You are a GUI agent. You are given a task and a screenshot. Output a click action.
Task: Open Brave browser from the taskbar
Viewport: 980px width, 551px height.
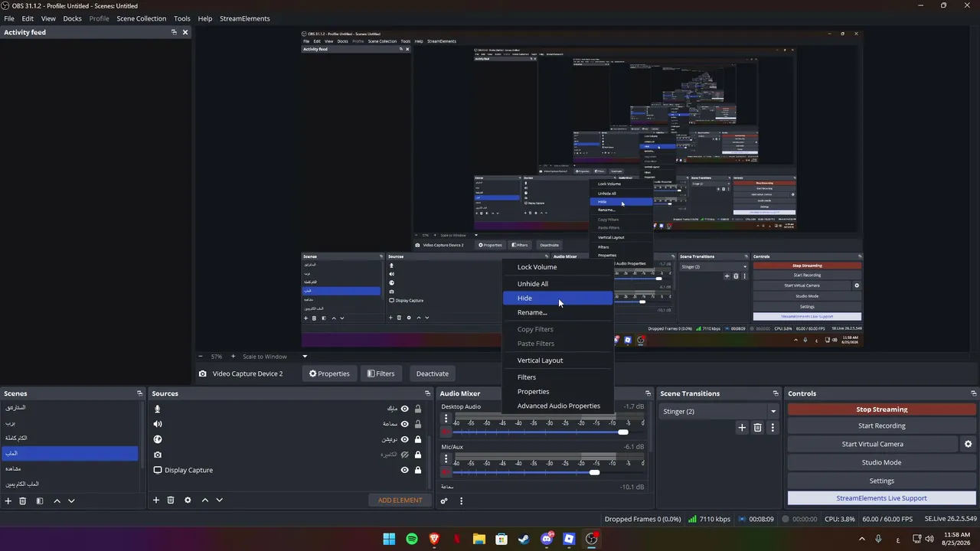(434, 539)
